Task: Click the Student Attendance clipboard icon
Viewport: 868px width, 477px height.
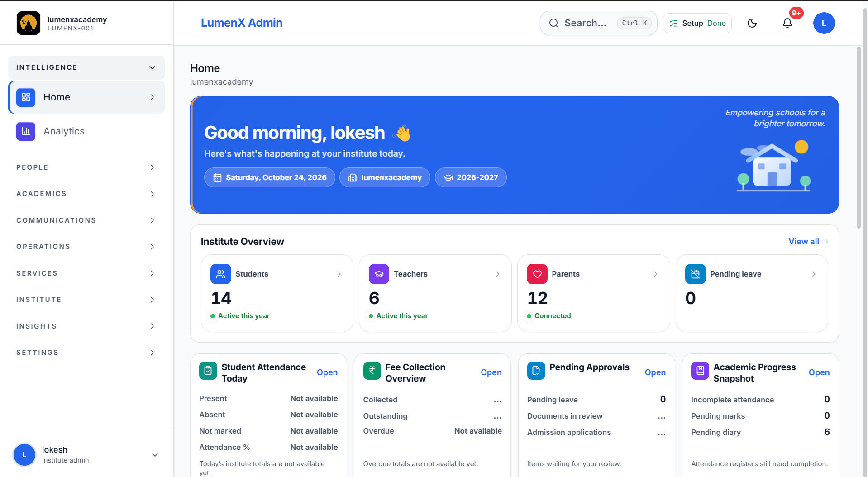Action: (x=208, y=371)
